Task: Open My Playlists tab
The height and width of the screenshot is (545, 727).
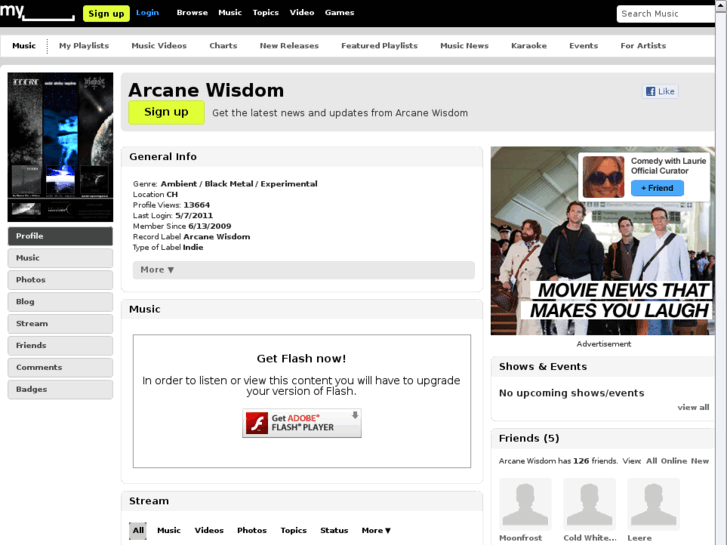Action: [84, 45]
